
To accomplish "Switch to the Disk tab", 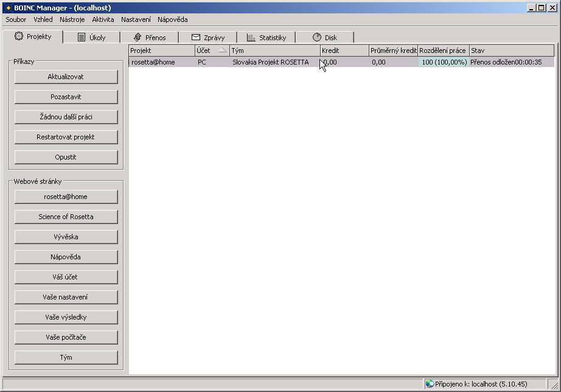I will (x=325, y=37).
